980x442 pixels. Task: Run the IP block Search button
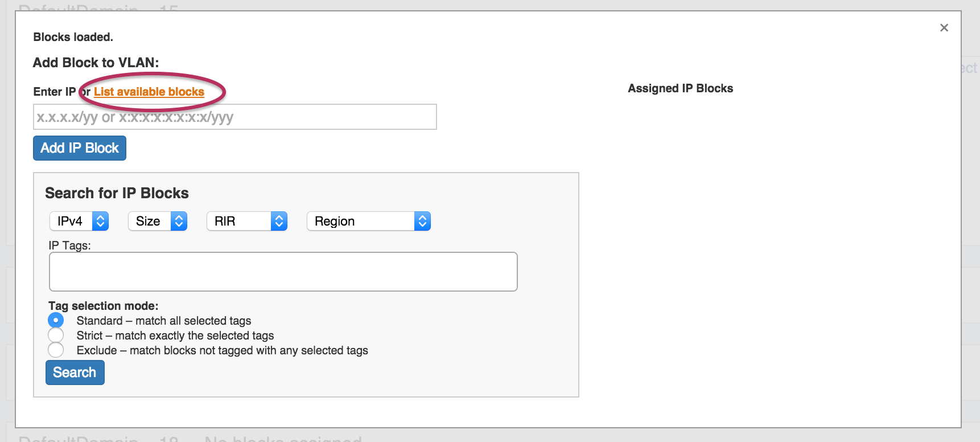coord(75,373)
